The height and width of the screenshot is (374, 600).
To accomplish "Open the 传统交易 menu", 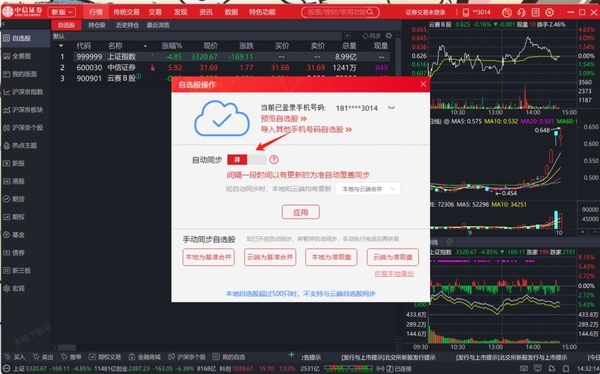I will tap(126, 12).
